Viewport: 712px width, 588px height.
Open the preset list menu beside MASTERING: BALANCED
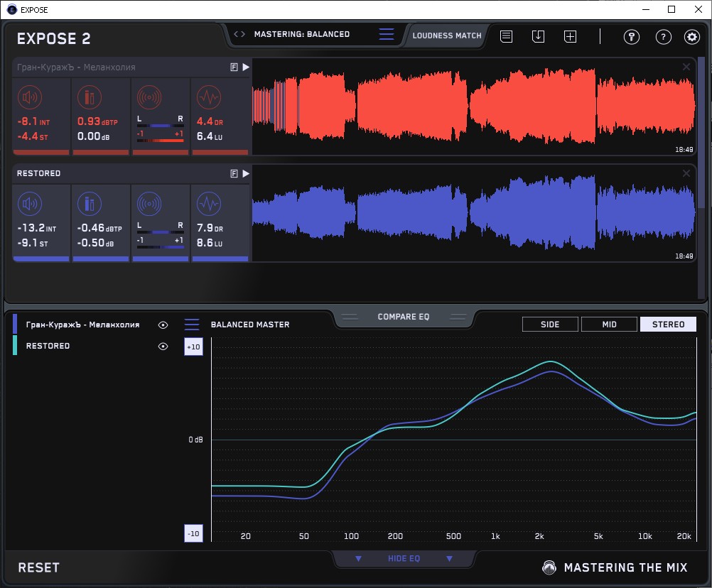tap(386, 34)
